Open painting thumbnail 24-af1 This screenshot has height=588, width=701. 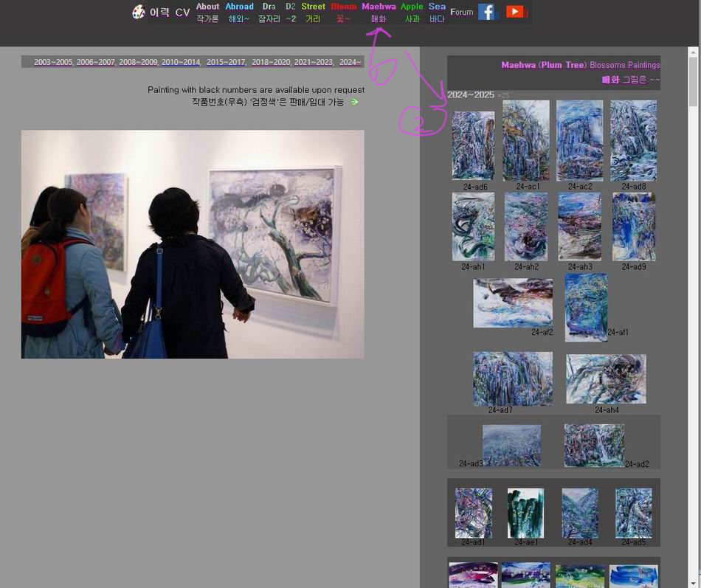click(586, 308)
